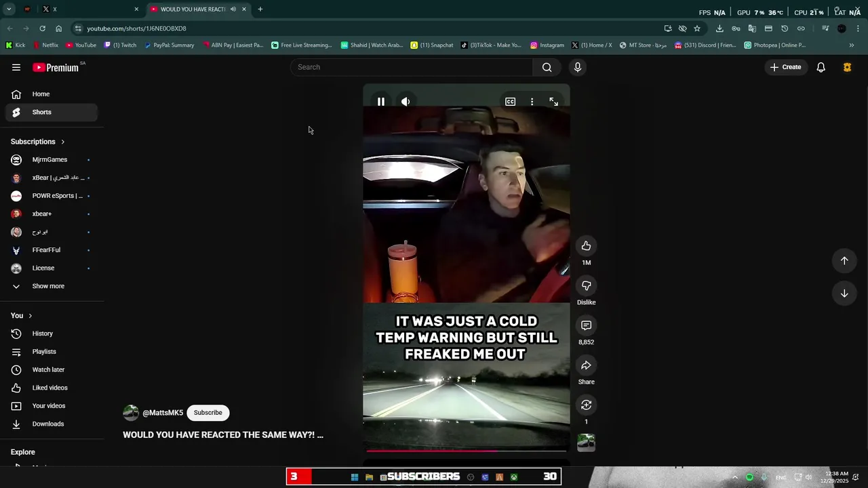Open Playlists in sidebar
Screen dimensions: 868x488
tap(52, 352)
